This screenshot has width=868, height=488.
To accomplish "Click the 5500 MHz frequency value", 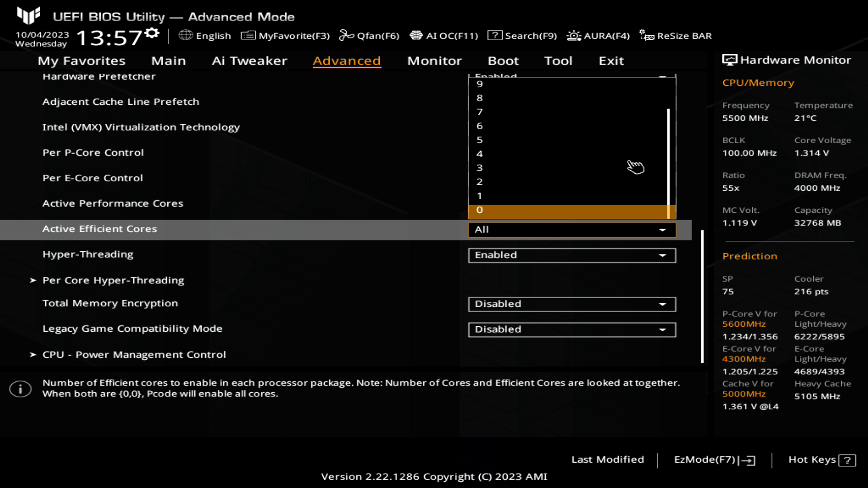I will coord(745,118).
